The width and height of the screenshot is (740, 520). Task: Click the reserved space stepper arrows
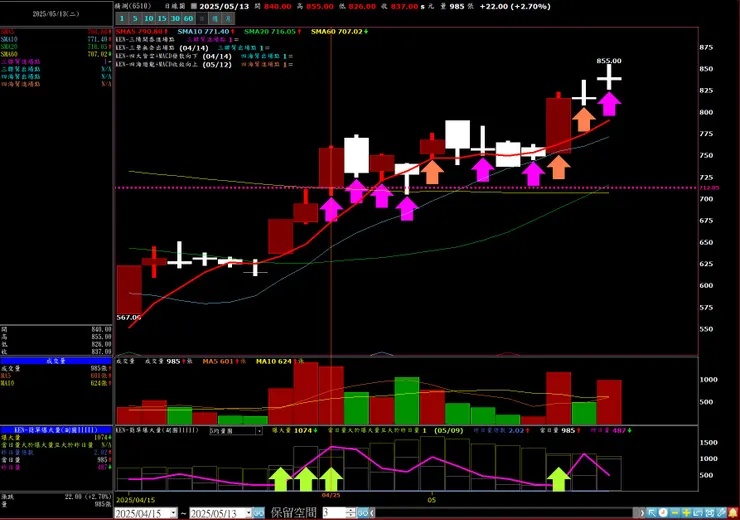(351, 513)
